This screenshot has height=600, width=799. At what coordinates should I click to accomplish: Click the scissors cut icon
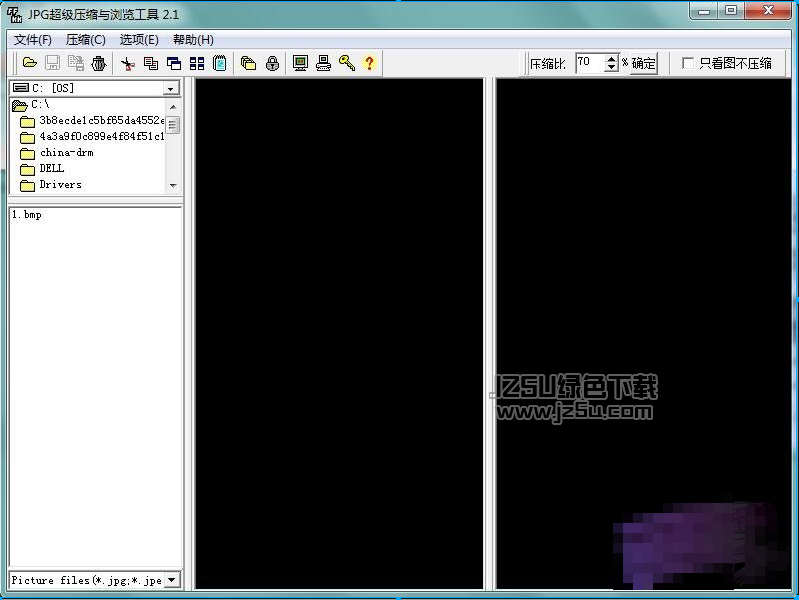[128, 63]
